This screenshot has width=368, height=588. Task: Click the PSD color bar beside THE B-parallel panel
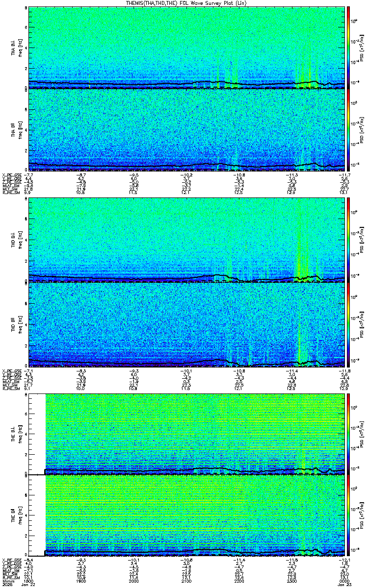[349, 516]
